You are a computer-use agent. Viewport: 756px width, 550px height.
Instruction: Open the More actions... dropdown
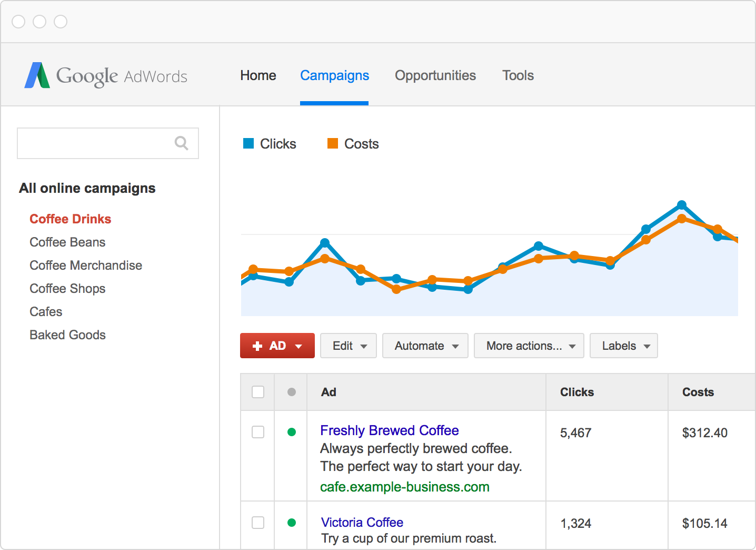tap(529, 346)
